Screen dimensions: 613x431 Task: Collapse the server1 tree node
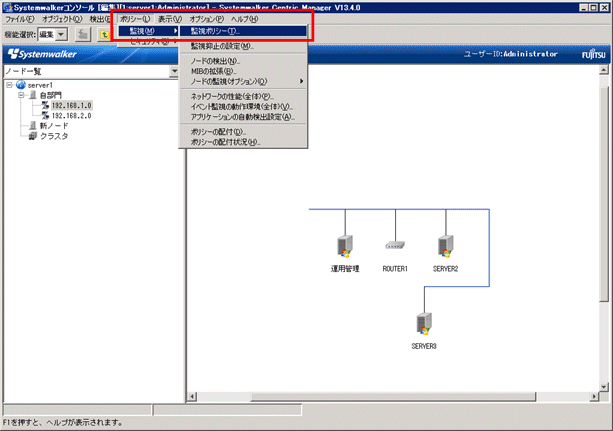coord(9,85)
